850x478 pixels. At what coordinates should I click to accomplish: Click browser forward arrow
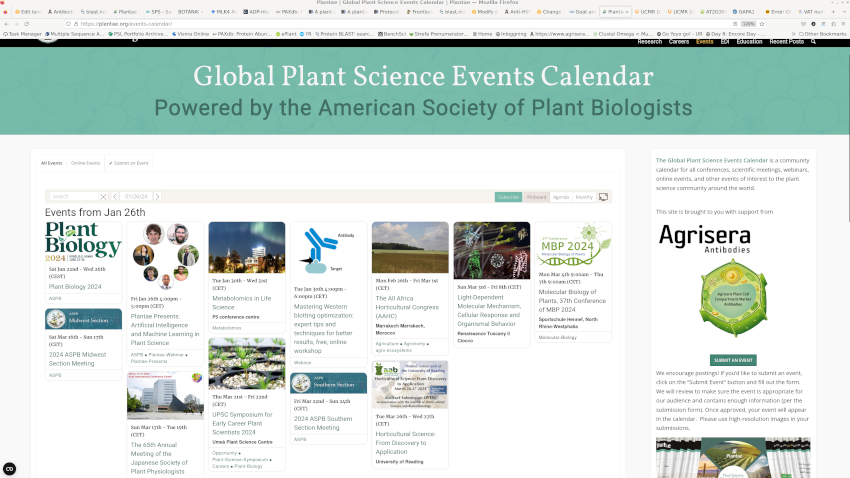coord(16,24)
